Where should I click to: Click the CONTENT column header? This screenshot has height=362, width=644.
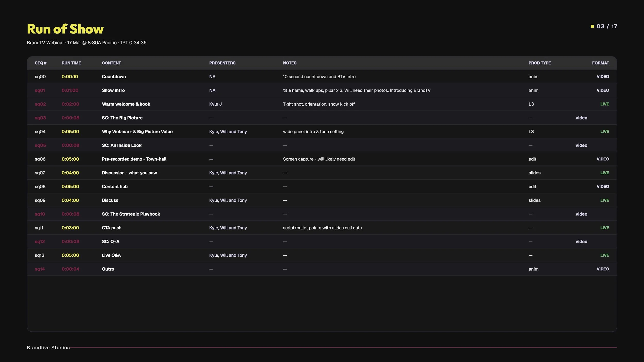(111, 63)
